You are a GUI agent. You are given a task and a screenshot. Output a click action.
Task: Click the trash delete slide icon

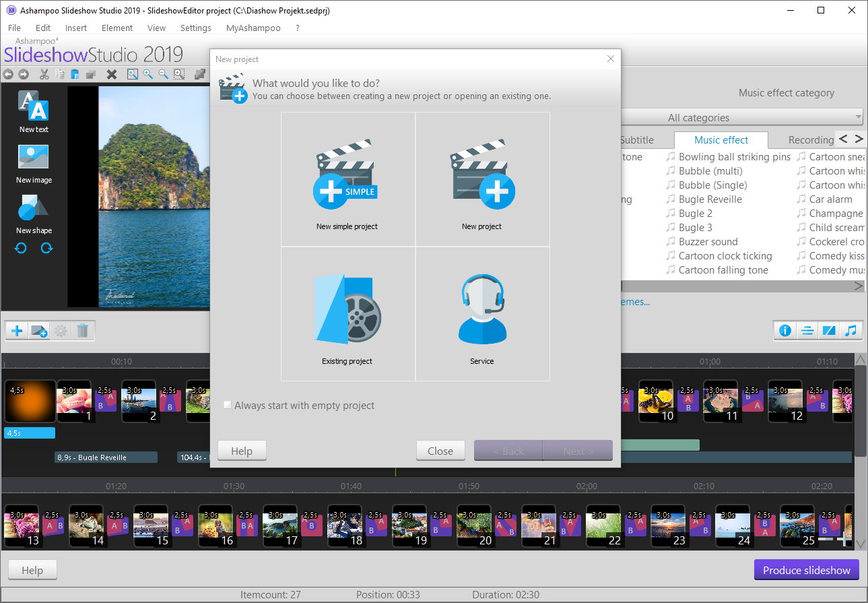click(83, 331)
